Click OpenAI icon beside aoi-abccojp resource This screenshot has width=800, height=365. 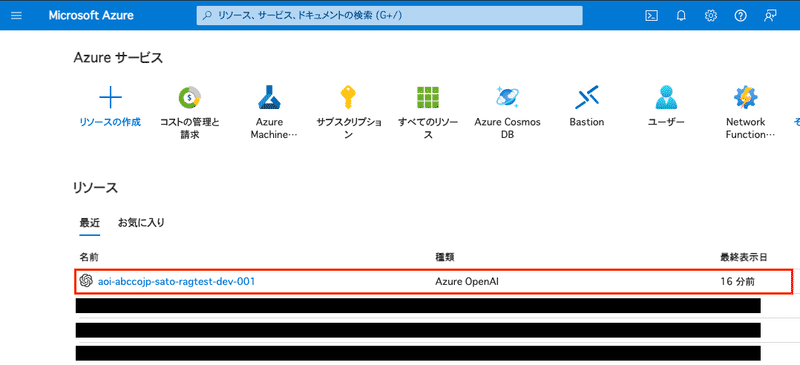(86, 281)
